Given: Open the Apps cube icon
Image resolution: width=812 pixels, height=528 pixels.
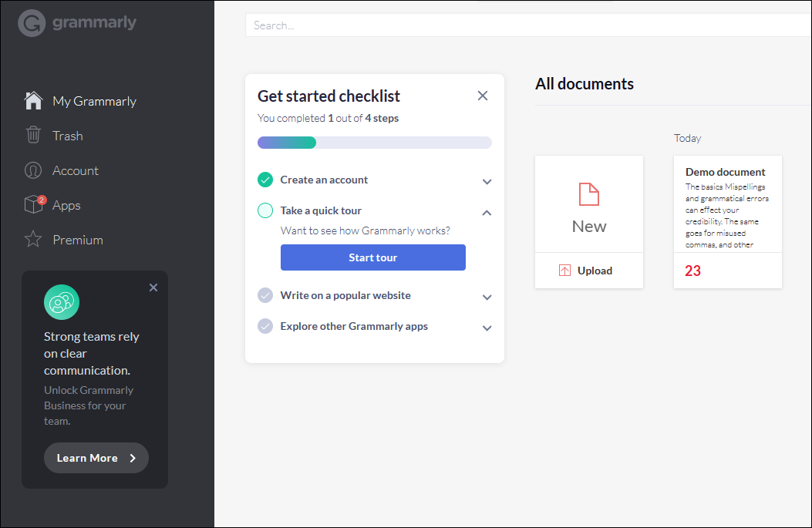Looking at the screenshot, I should 33,204.
